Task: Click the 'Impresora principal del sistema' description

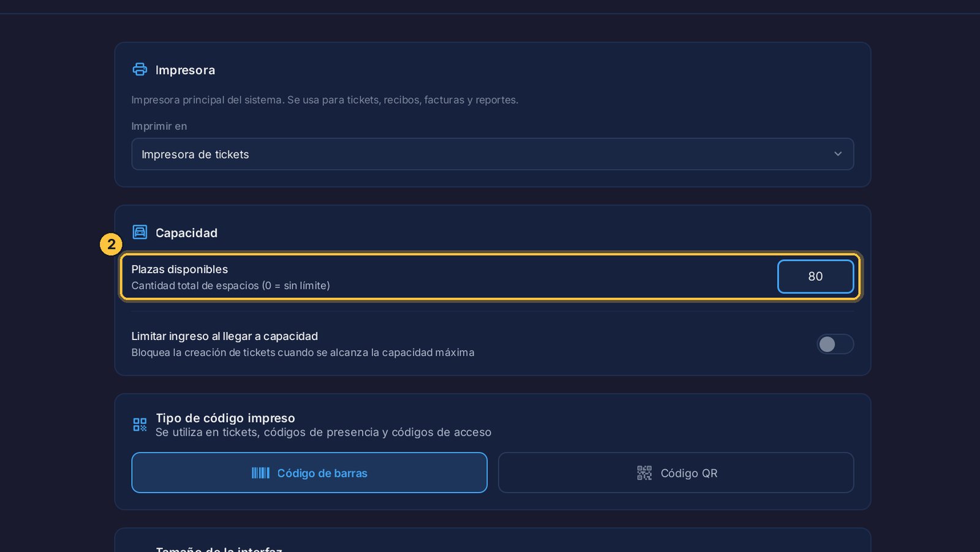Action: pos(325,100)
